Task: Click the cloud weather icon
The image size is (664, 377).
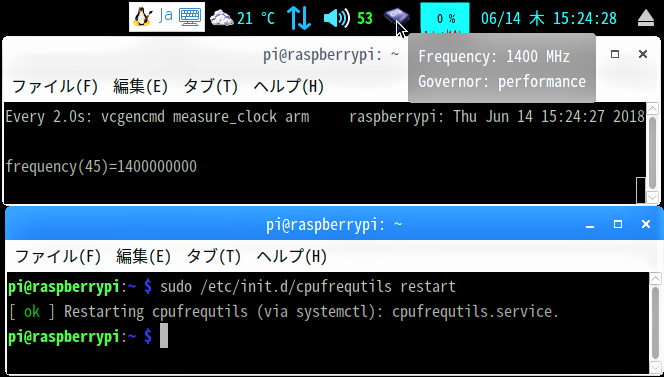Action: 221,18
